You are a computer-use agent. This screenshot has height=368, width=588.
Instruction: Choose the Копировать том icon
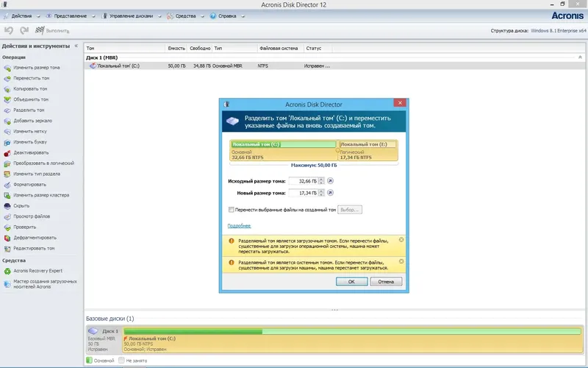pos(7,89)
